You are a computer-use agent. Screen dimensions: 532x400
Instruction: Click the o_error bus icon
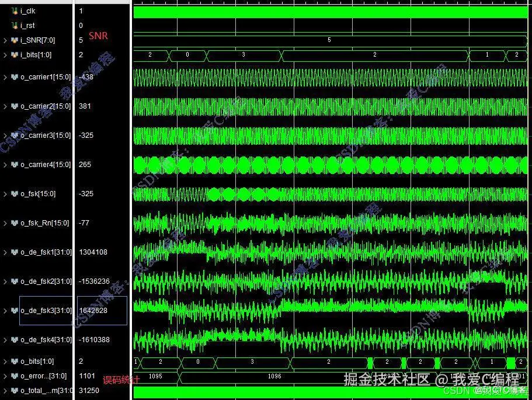(x=14, y=376)
